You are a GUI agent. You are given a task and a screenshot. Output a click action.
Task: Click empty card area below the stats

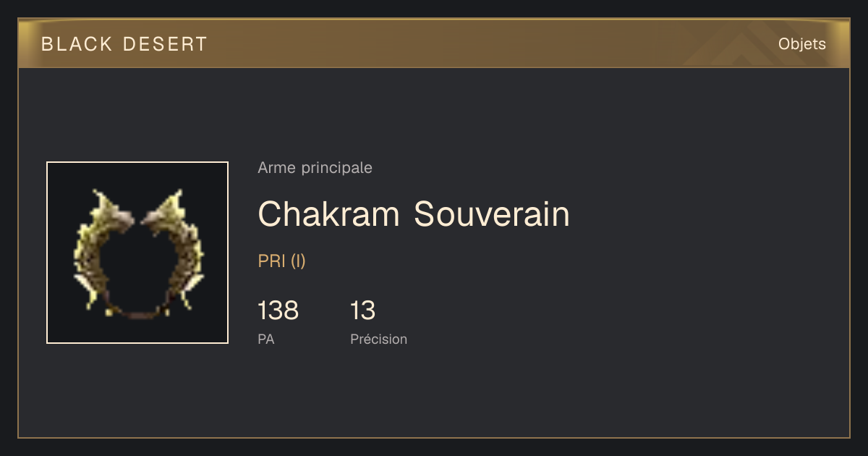tap(506, 394)
